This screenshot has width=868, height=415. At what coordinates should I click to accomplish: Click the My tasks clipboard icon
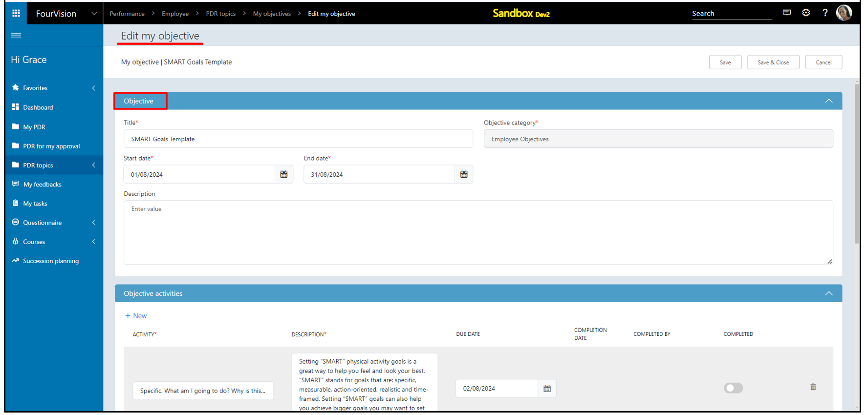pos(16,203)
